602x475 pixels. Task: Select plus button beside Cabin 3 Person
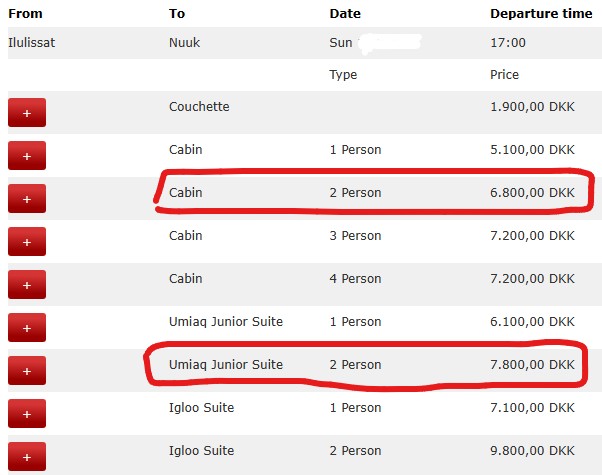point(27,242)
